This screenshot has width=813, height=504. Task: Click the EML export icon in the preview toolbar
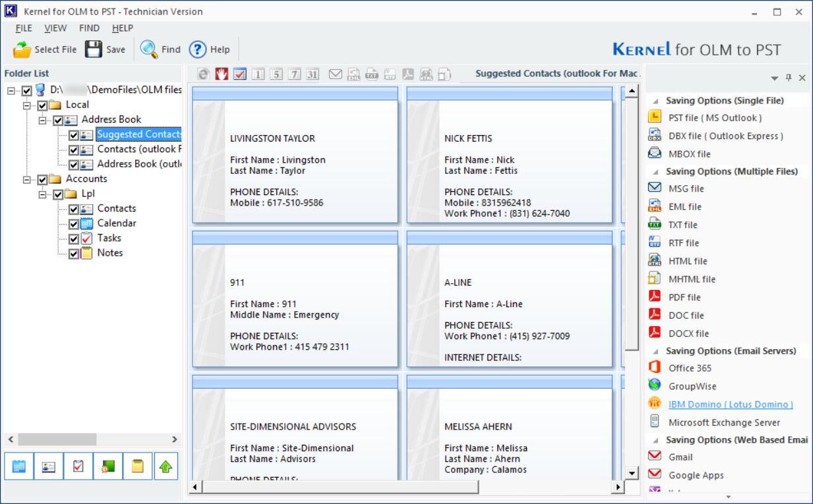[x=354, y=74]
